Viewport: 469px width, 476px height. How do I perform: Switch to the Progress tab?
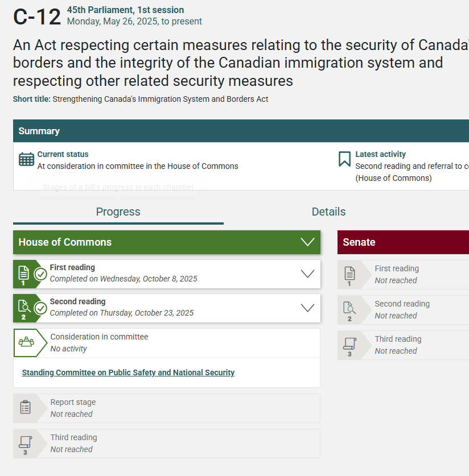pos(118,212)
